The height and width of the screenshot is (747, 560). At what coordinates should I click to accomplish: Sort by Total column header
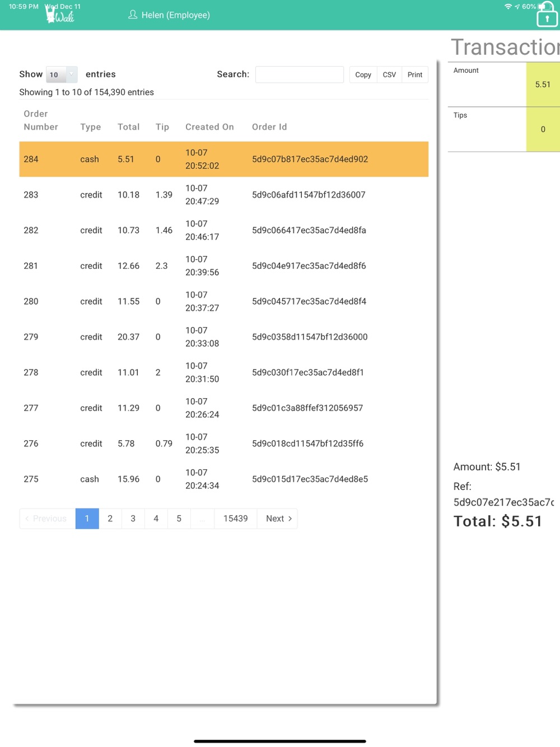click(x=129, y=127)
